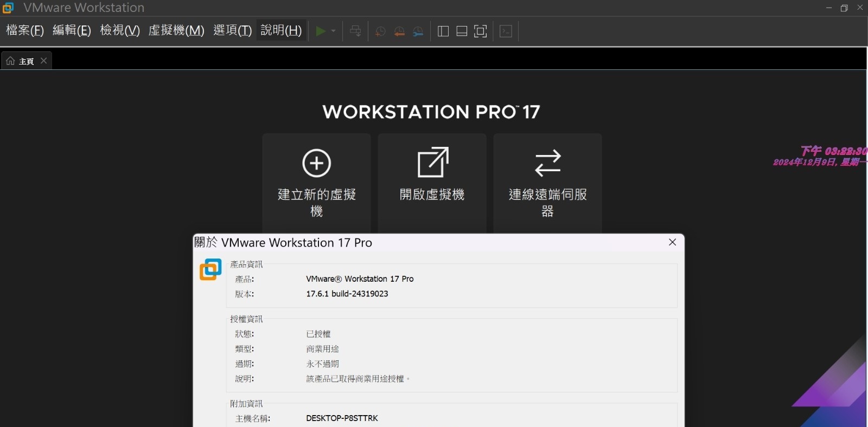Close the 主頁 tab with its X
The width and height of the screenshot is (868, 427).
tap(44, 61)
